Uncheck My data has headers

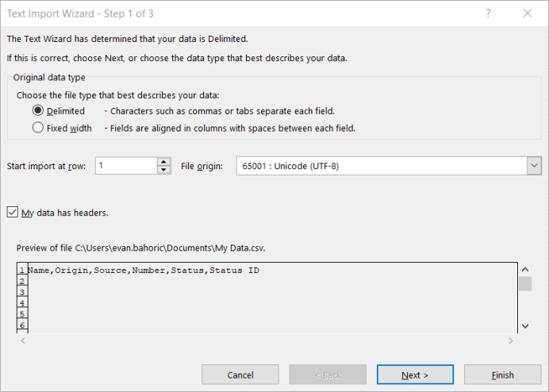(13, 213)
